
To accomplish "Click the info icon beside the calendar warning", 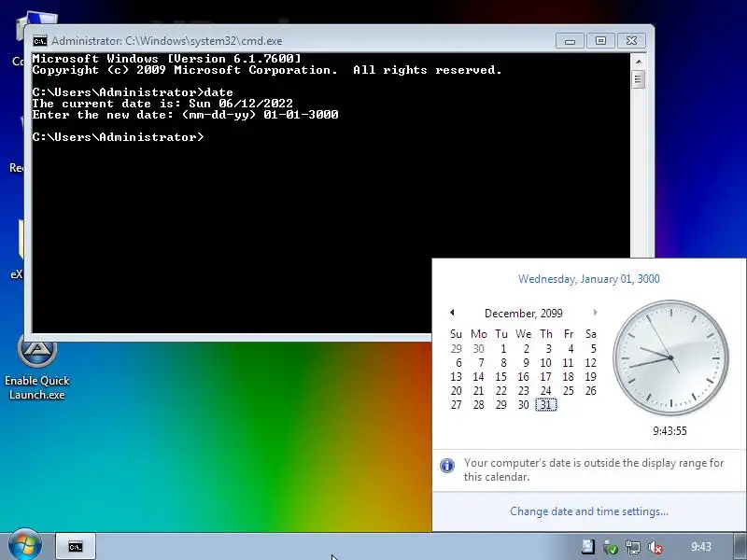I will [447, 465].
